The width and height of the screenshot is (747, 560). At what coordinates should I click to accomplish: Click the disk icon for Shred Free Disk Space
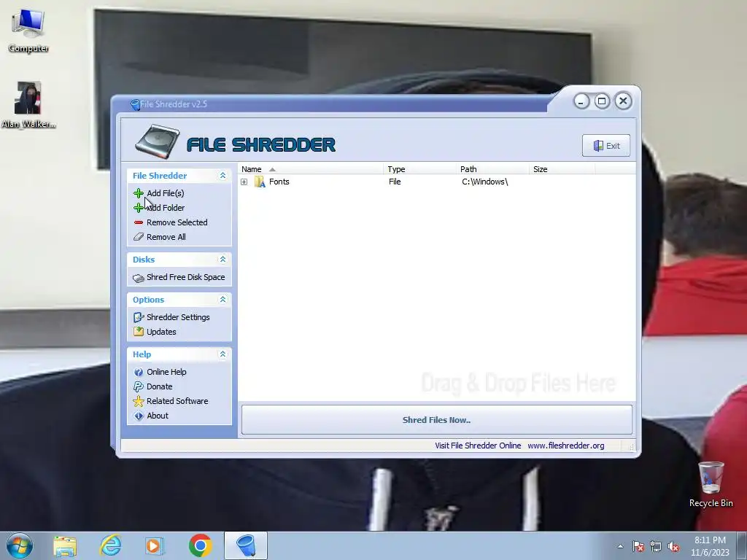coord(138,278)
